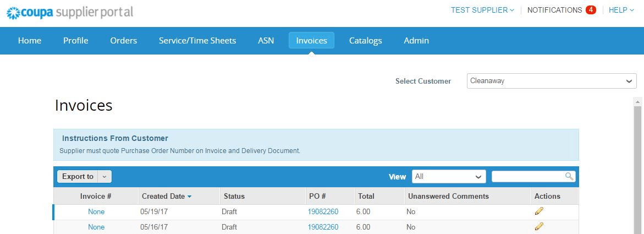Open the HELP menu
The height and width of the screenshot is (234, 644).
[x=621, y=10]
